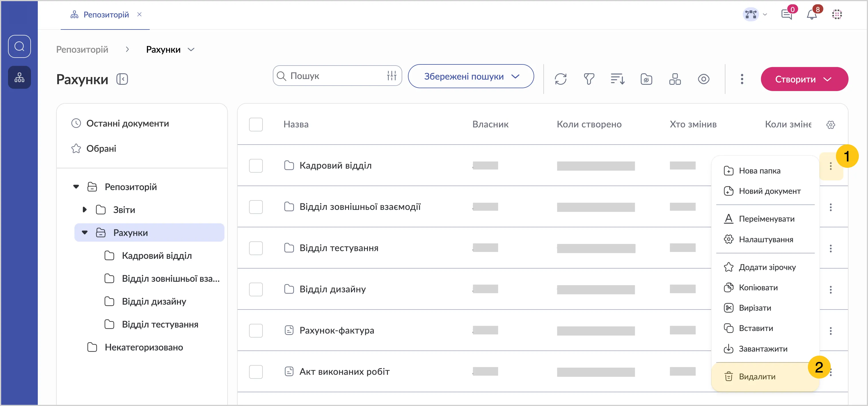
Task: Click the table column settings gear
Action: 830,125
